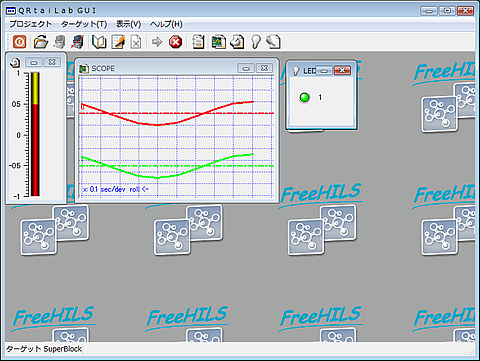Screen dimensions: 480x361
Task: Maximize the QRtaiLab GUI main window
Action: click(447, 11)
